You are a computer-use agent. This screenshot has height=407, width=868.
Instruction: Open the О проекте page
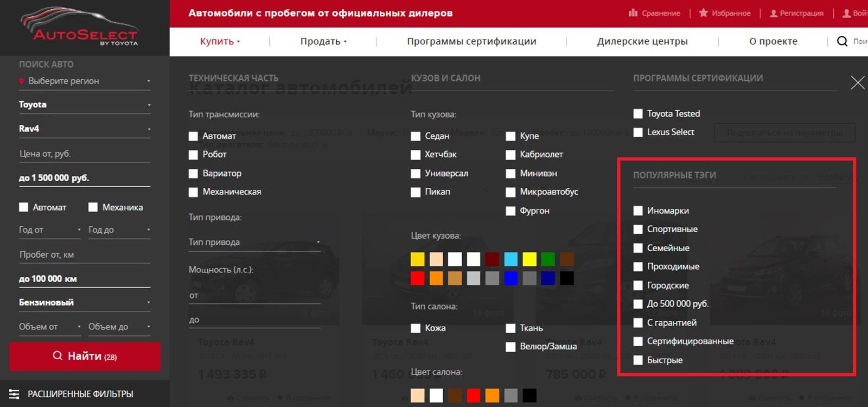click(x=773, y=41)
